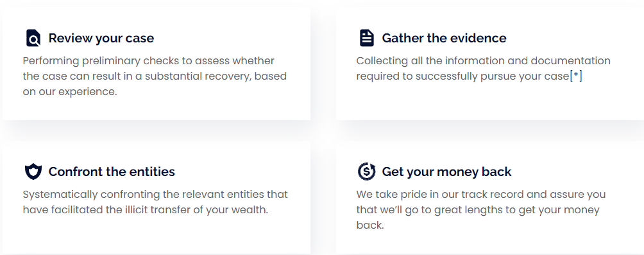The width and height of the screenshot is (644, 255).
Task: Click the dollar refund icon near Get your money back
Action: tap(367, 171)
